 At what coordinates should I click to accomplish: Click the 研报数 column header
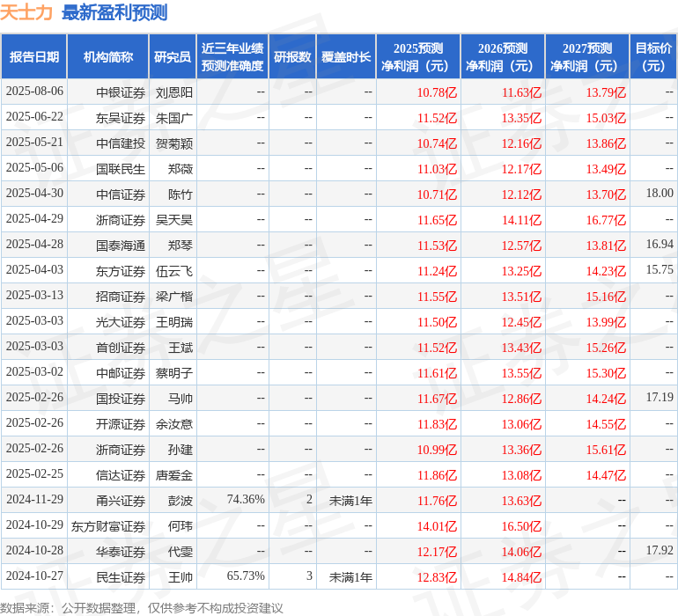(292, 56)
